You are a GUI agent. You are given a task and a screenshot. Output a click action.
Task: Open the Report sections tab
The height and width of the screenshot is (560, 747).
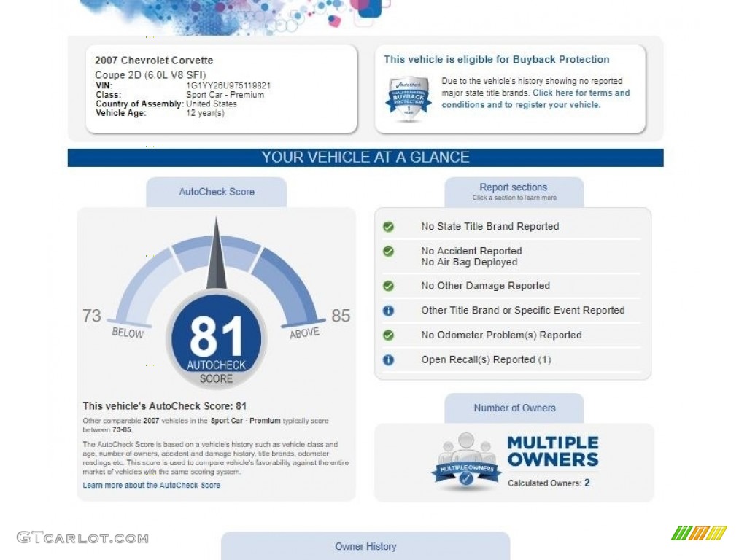tap(514, 192)
